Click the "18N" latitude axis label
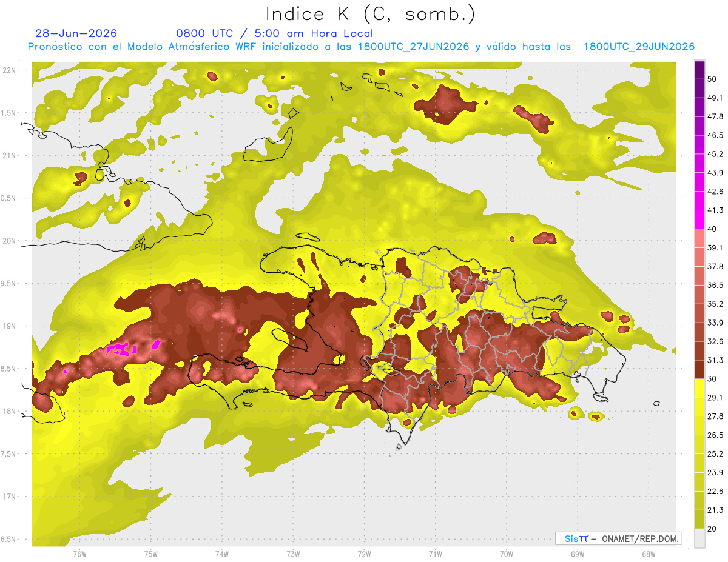728x562 pixels. click(8, 411)
